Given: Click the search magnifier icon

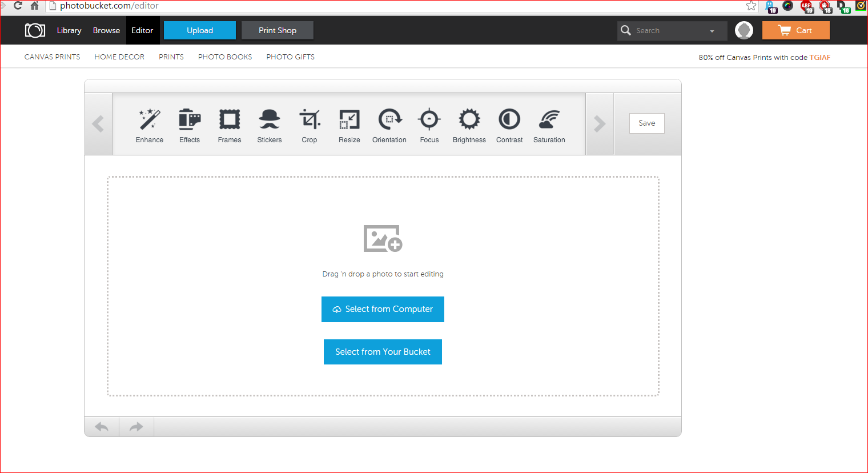Looking at the screenshot, I should click(626, 30).
